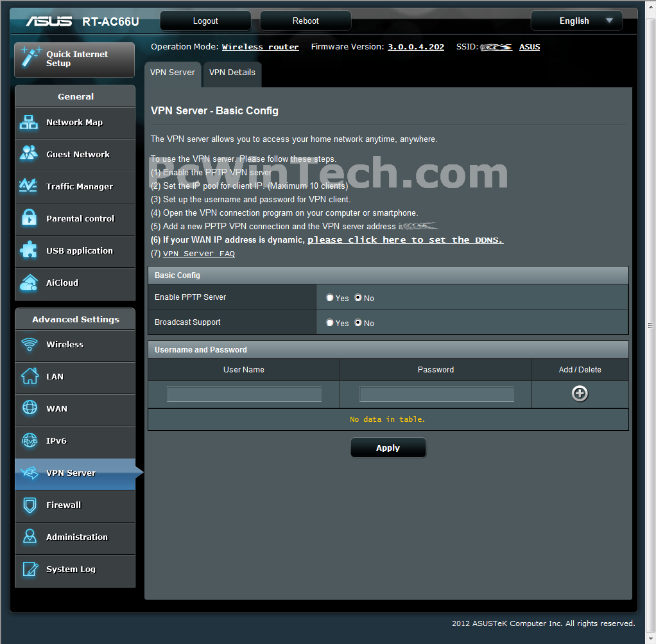Select Yes for Broadcast Support
This screenshot has width=656, height=644.
click(330, 322)
